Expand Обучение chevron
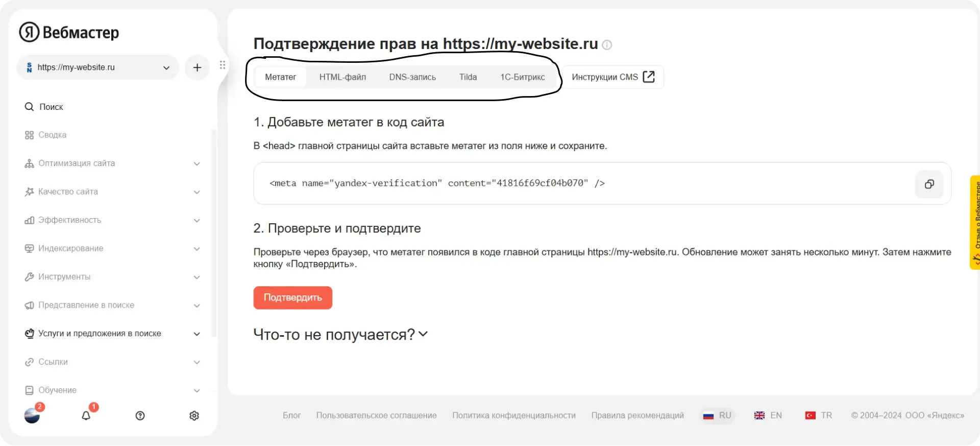The height and width of the screenshot is (446, 980). (197, 390)
